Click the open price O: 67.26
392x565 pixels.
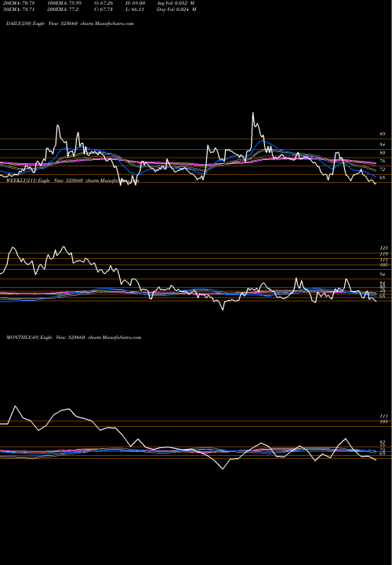pyautogui.click(x=103, y=3)
